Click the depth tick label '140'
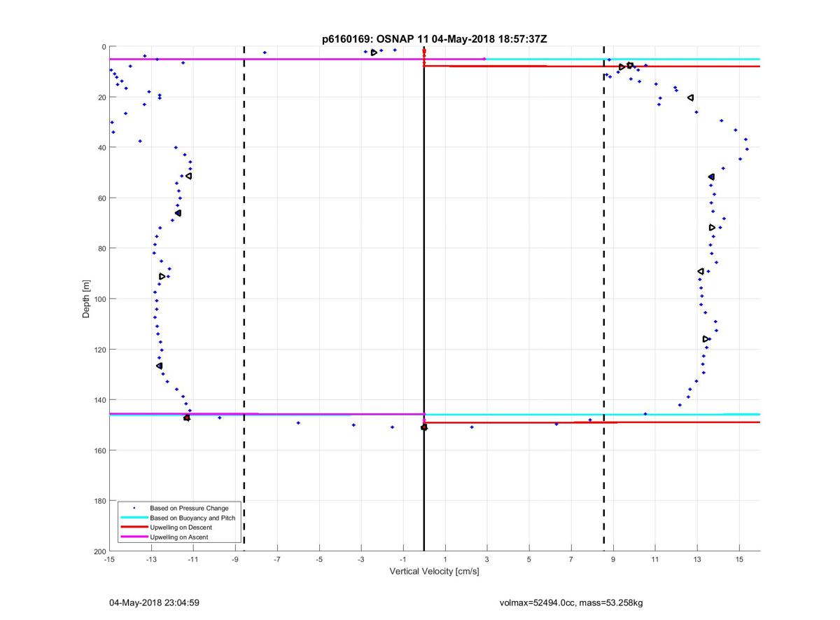The height and width of the screenshot is (620, 840). (x=99, y=400)
